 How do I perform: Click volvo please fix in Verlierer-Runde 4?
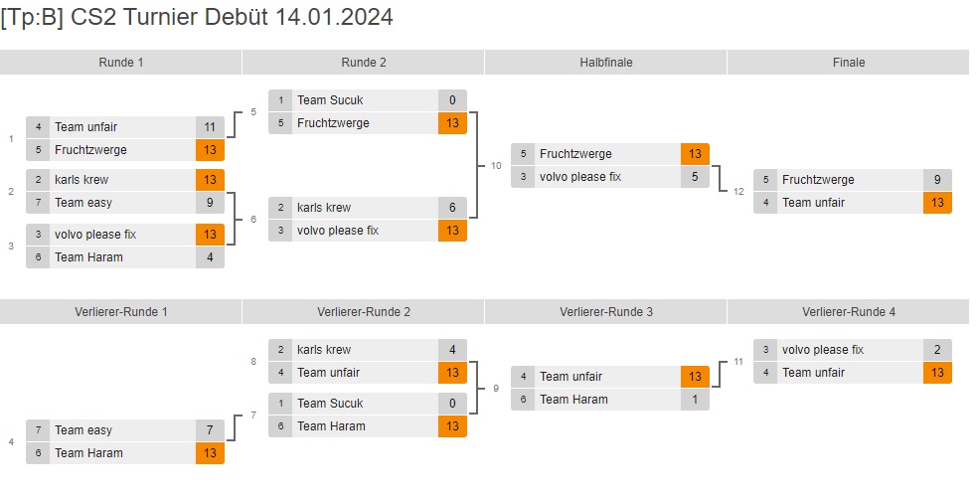point(823,350)
